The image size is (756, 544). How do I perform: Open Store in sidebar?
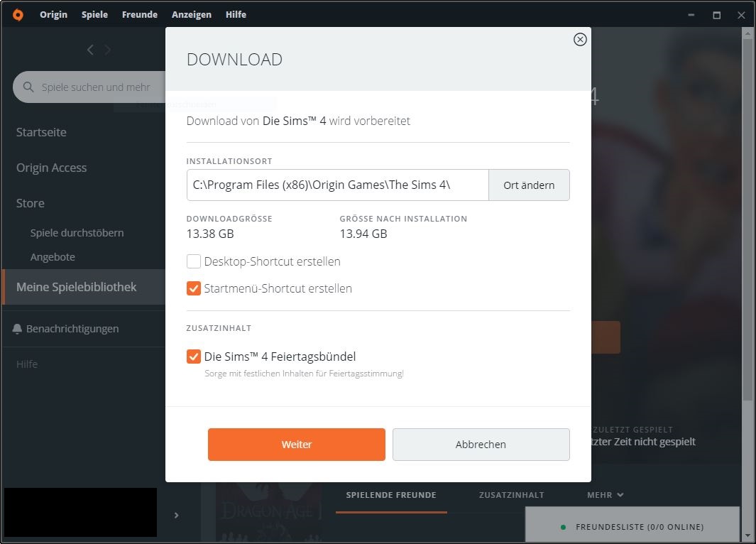point(31,203)
